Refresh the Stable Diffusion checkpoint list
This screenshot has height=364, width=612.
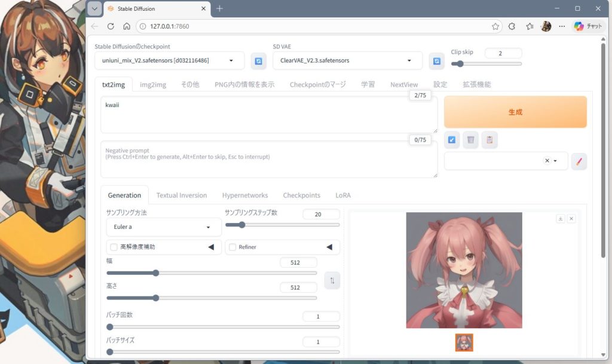point(258,61)
